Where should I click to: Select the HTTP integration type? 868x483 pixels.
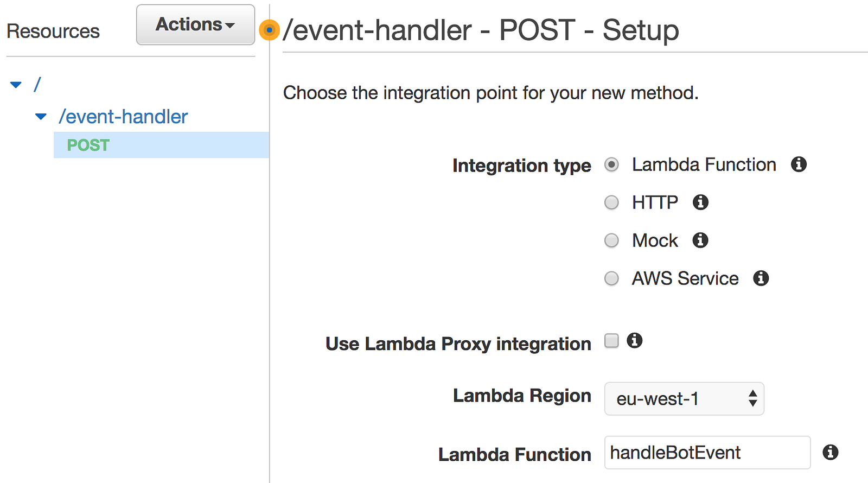(x=612, y=203)
